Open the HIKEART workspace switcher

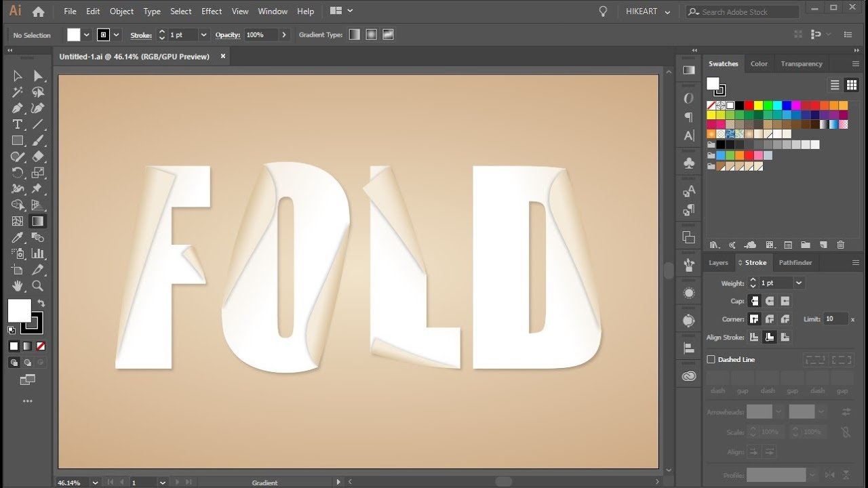(647, 12)
